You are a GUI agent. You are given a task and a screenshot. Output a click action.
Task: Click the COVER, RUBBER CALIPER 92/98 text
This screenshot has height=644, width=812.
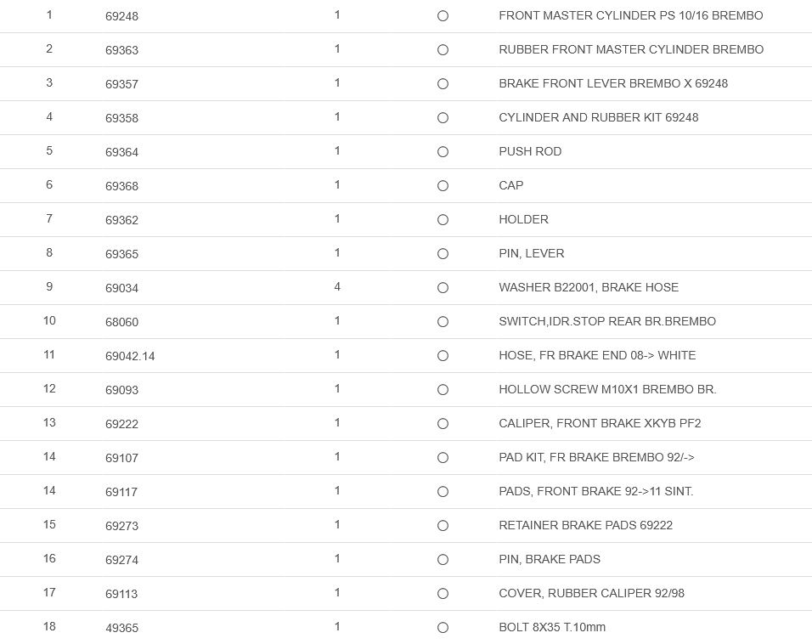point(591,593)
